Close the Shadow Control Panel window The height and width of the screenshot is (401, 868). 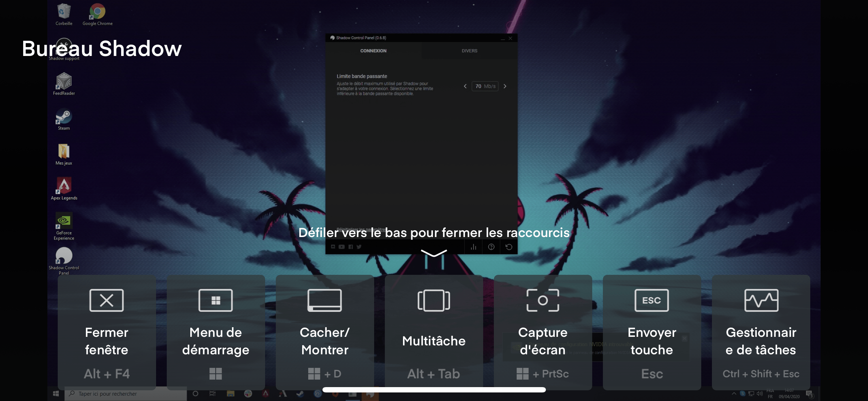pyautogui.click(x=510, y=38)
